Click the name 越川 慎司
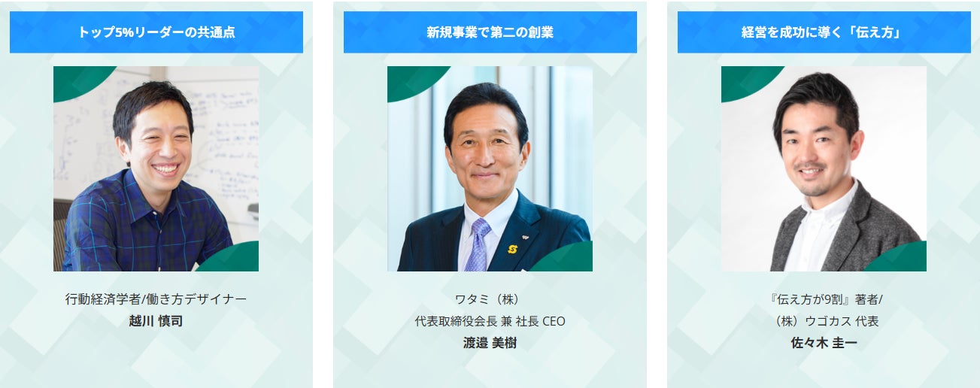980x388 pixels. point(156,321)
